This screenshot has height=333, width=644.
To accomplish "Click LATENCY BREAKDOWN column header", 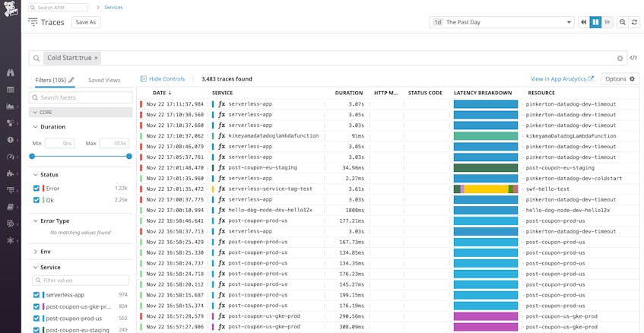I will pyautogui.click(x=483, y=93).
